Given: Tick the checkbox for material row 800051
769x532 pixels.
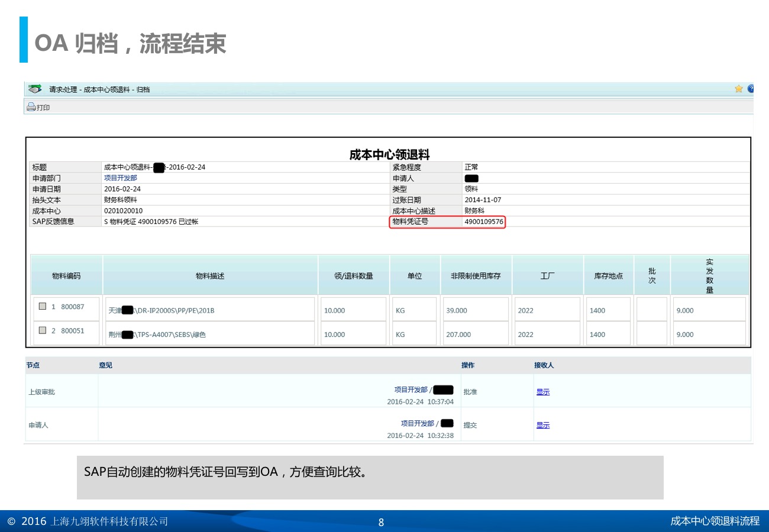Looking at the screenshot, I should (42, 330).
